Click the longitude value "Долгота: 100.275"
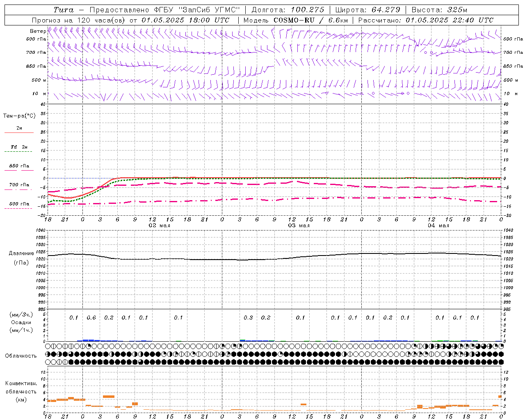The image size is (525, 420). [x=288, y=10]
